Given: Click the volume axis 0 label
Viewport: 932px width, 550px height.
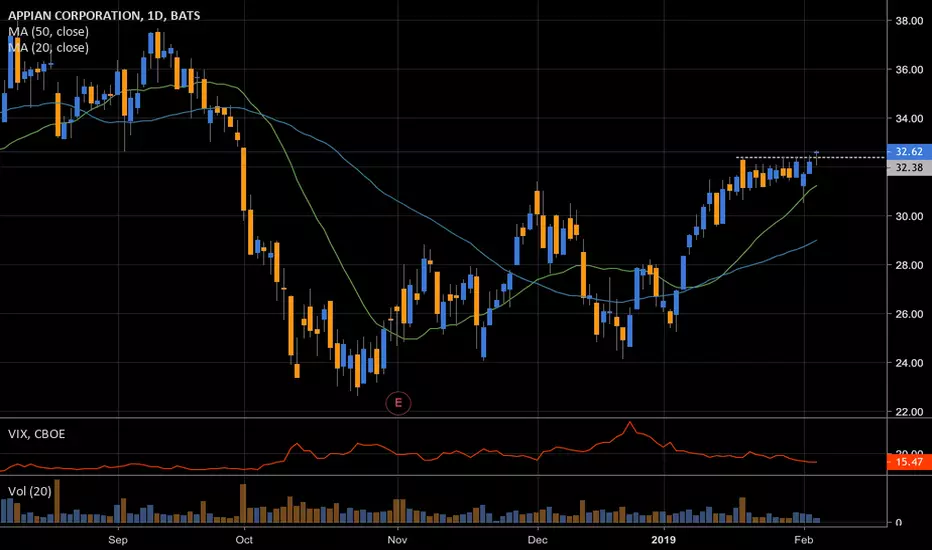Looking at the screenshot, I should tap(898, 523).
